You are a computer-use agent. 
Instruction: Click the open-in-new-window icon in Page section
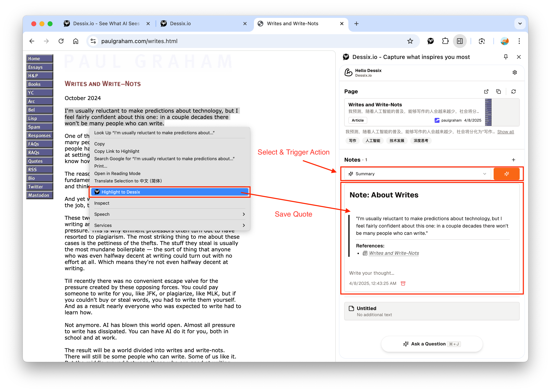click(486, 91)
